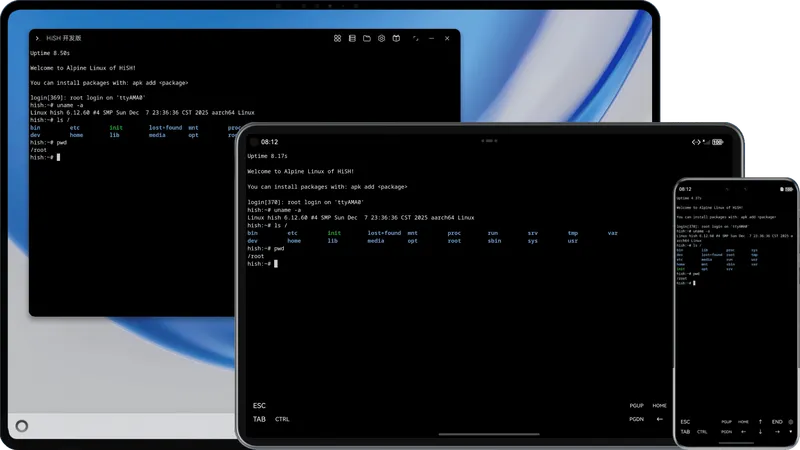Open the stacked-list icon in HiSH title bar
800x450 pixels.
pyautogui.click(x=352, y=38)
